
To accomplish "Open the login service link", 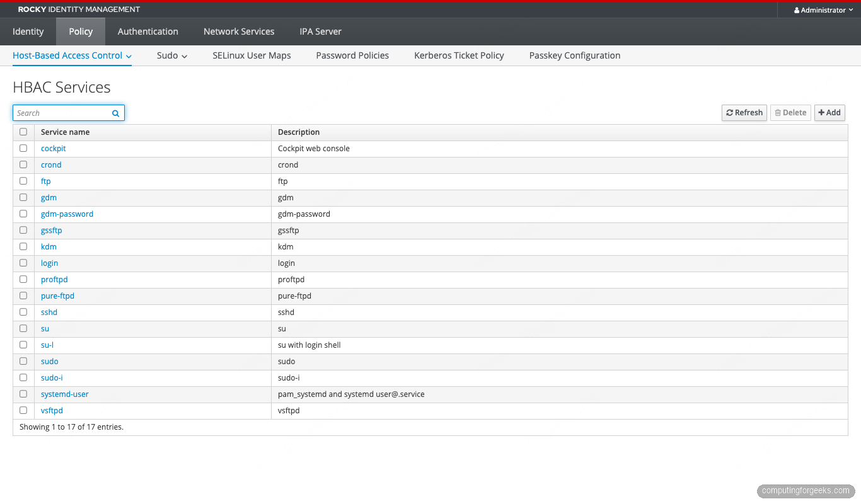I will [x=49, y=263].
